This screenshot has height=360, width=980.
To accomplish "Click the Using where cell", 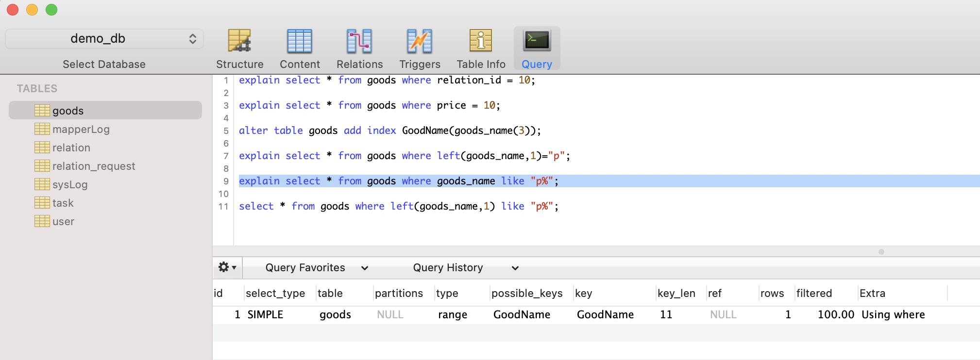I will [x=893, y=314].
